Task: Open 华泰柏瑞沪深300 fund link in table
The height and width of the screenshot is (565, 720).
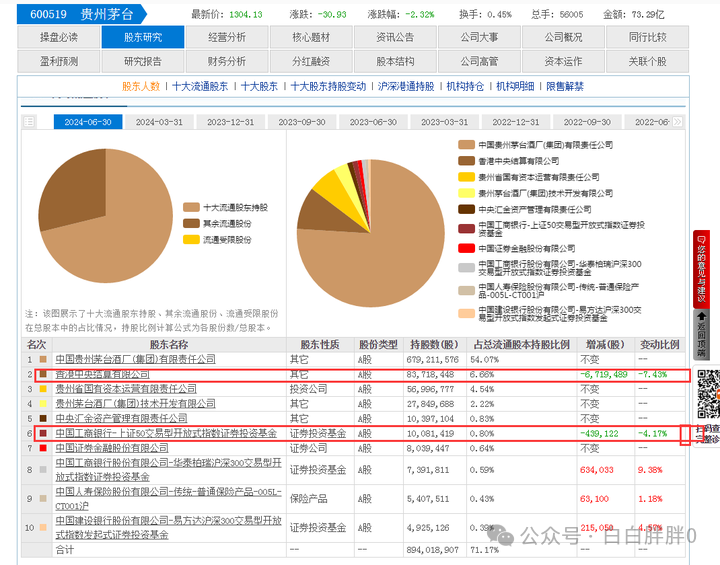Action: [x=169, y=469]
